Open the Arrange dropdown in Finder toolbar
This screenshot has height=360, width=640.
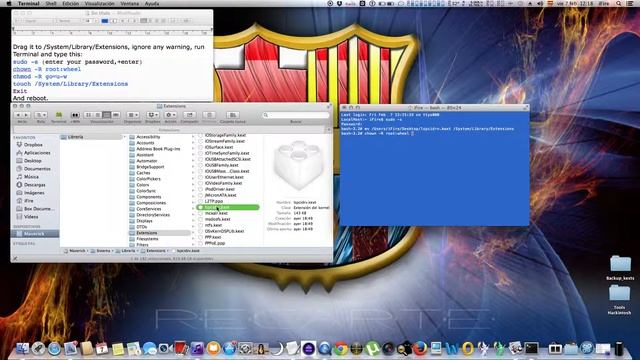click(133, 115)
